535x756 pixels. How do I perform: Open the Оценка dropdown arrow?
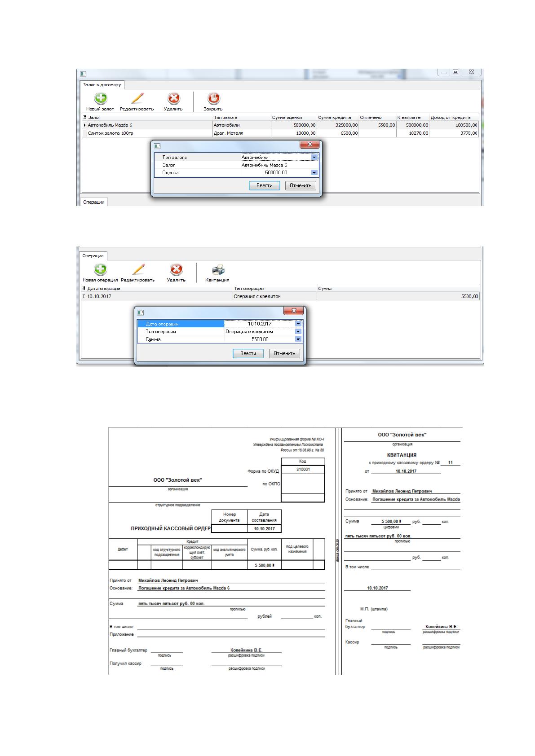(x=314, y=172)
